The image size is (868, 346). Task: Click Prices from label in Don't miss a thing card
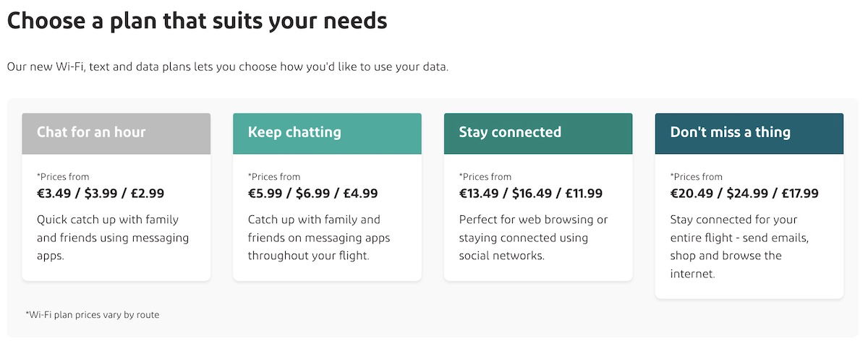pyautogui.click(x=697, y=176)
